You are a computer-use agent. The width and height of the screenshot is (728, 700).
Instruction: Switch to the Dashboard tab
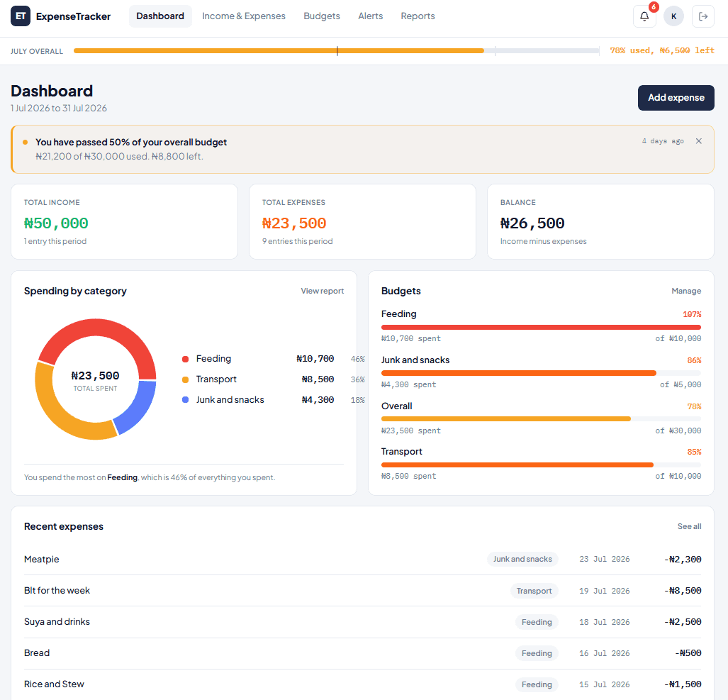coord(160,16)
